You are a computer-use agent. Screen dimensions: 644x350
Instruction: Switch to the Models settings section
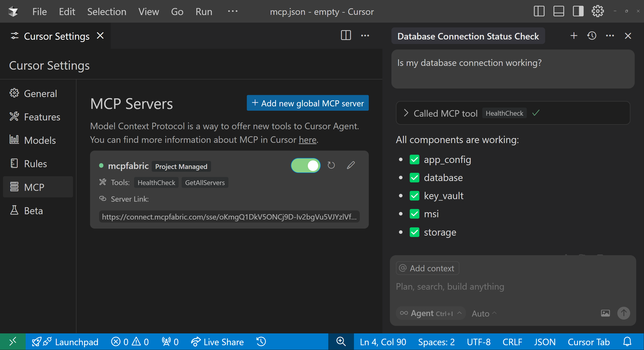tap(40, 140)
